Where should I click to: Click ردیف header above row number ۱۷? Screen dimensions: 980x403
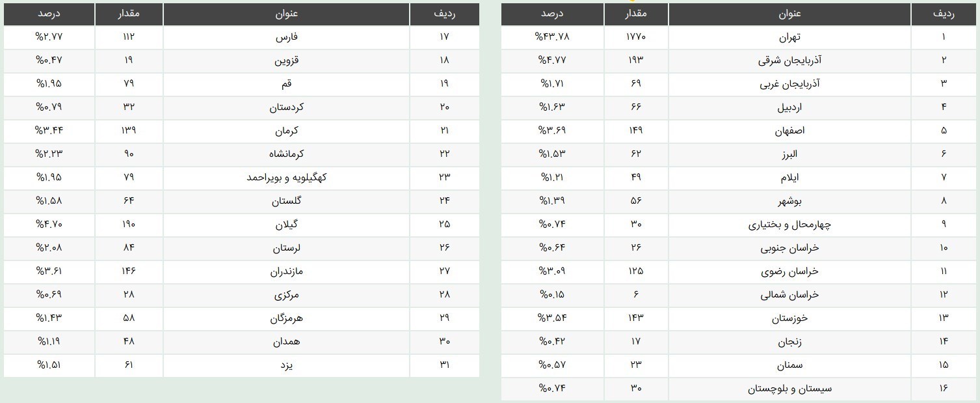click(444, 14)
